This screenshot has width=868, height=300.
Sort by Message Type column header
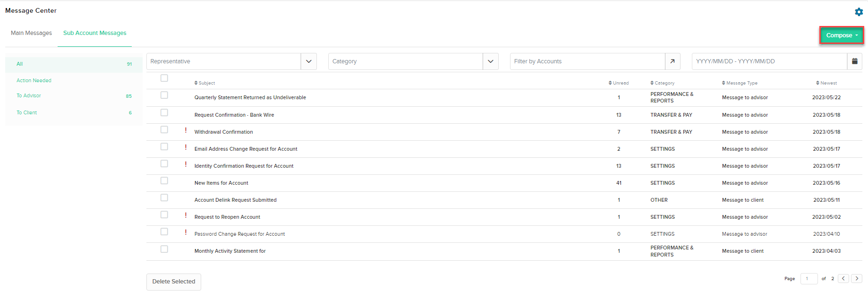[740, 83]
